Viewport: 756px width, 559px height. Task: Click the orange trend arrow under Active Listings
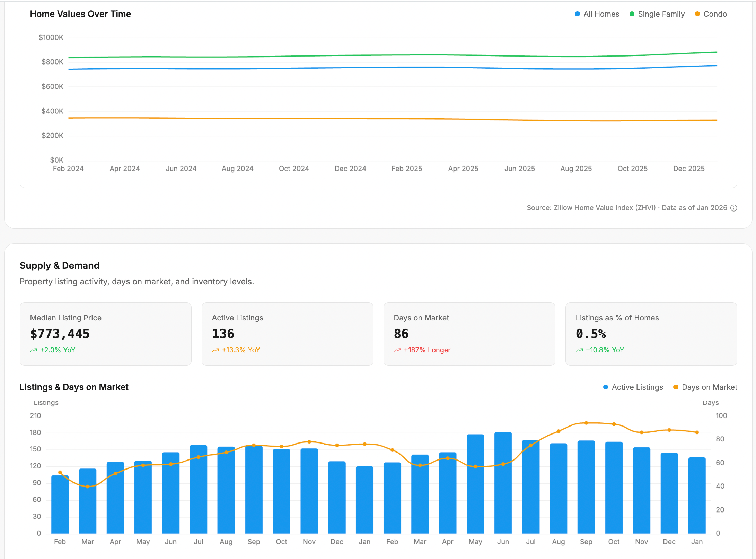point(216,350)
